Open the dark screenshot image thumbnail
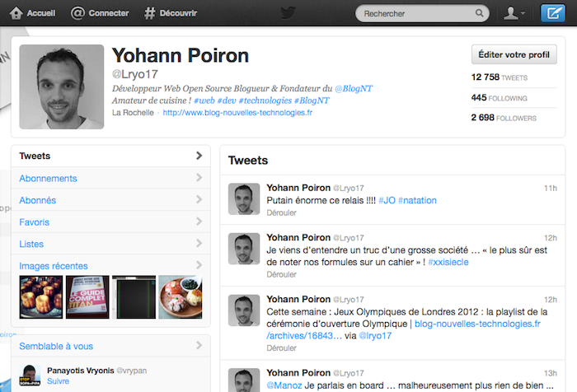The image size is (577, 392). [134, 296]
